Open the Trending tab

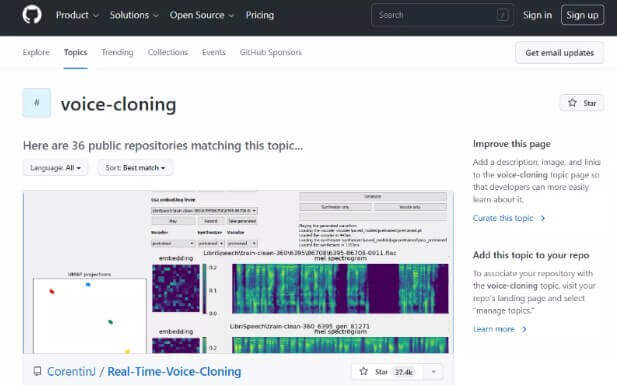coord(117,52)
